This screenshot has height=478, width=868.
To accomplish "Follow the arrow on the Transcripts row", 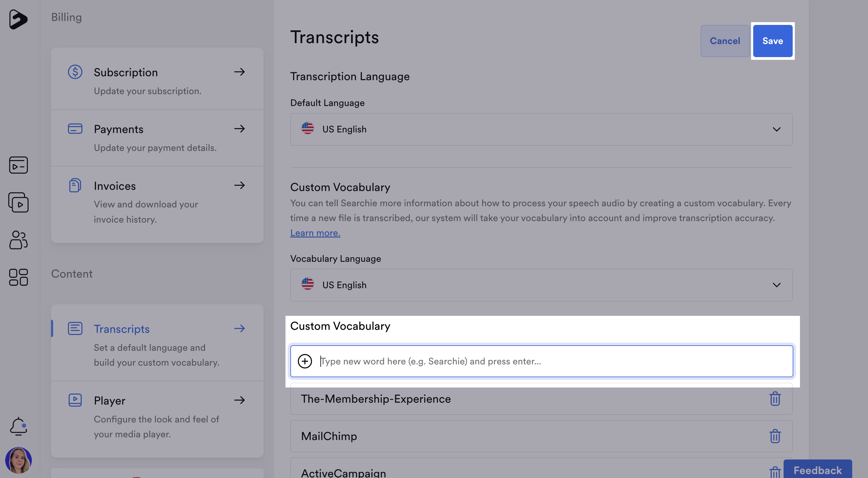I will [240, 329].
